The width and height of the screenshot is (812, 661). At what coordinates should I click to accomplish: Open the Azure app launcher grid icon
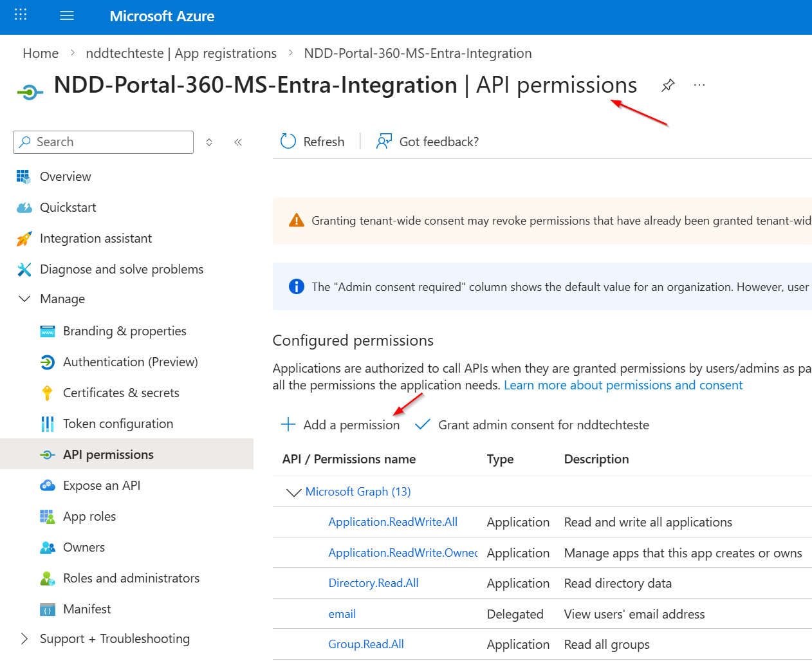21,15
